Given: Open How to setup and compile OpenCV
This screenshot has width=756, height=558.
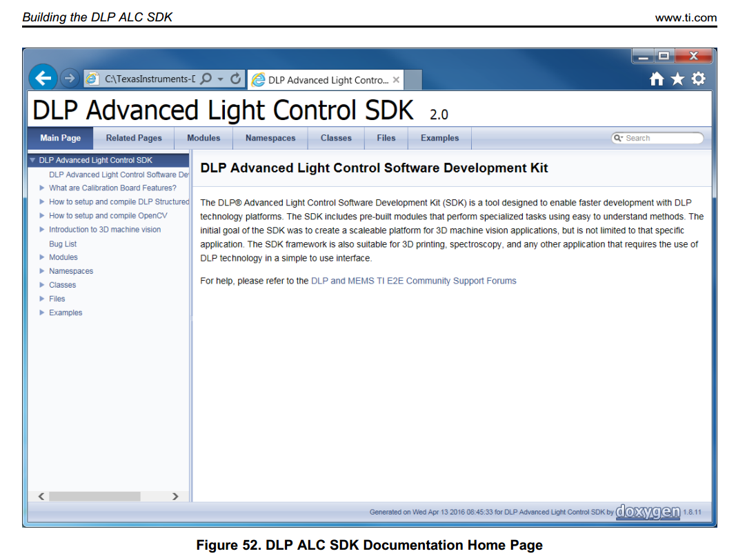Looking at the screenshot, I should (x=108, y=216).
